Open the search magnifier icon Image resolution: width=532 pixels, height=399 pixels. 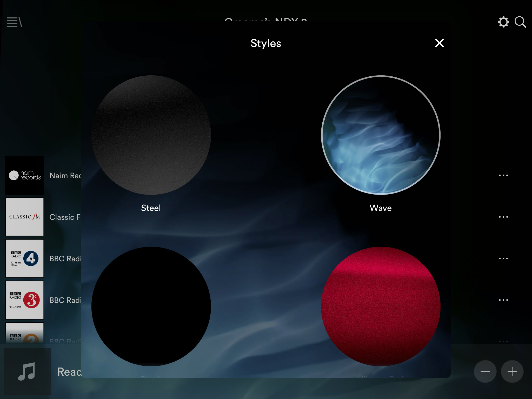[x=520, y=22]
